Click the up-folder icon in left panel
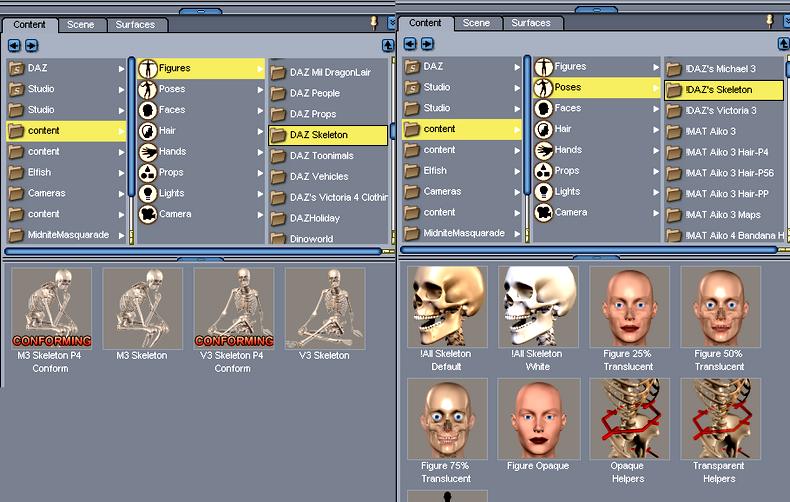The width and height of the screenshot is (790, 502). (x=387, y=45)
